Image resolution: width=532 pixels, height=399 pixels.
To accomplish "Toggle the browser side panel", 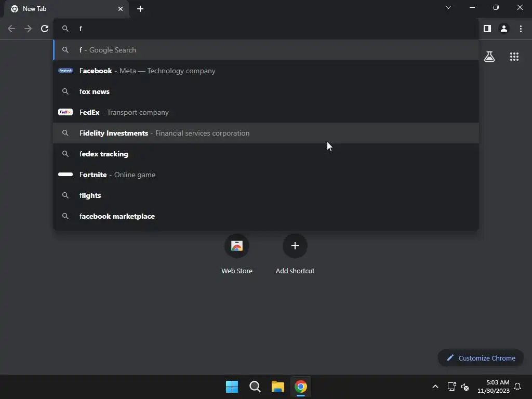I will pos(487,29).
